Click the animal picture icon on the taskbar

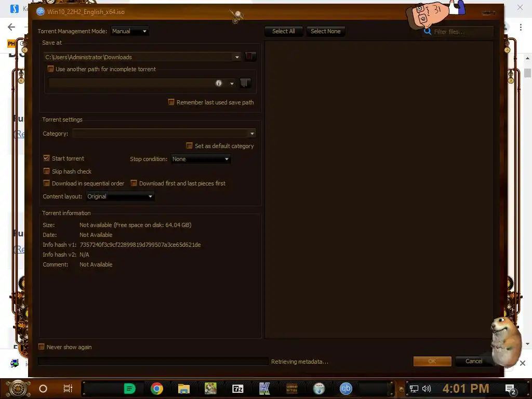210,389
